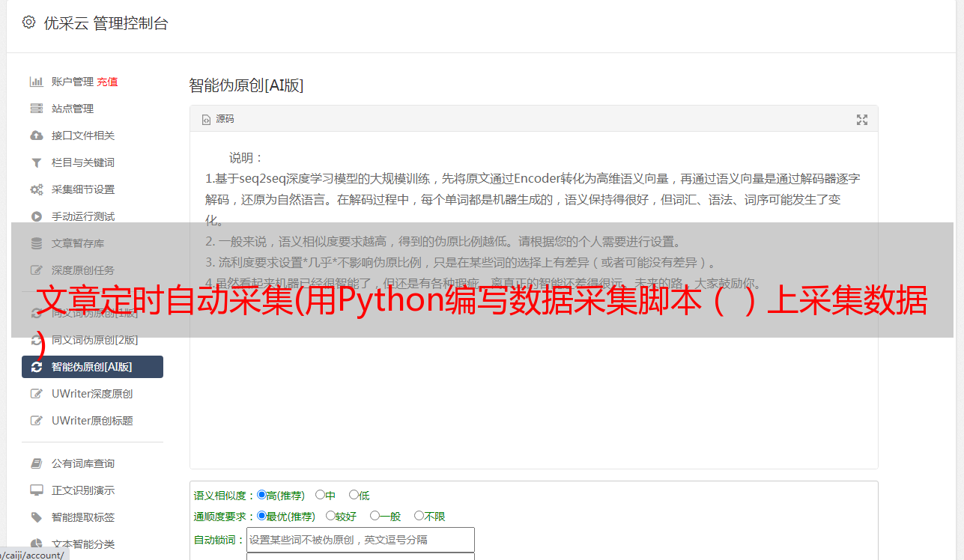This screenshot has height=560, width=964.
Task: Click the play circle icon for 手动运行测试
Action: click(36, 216)
